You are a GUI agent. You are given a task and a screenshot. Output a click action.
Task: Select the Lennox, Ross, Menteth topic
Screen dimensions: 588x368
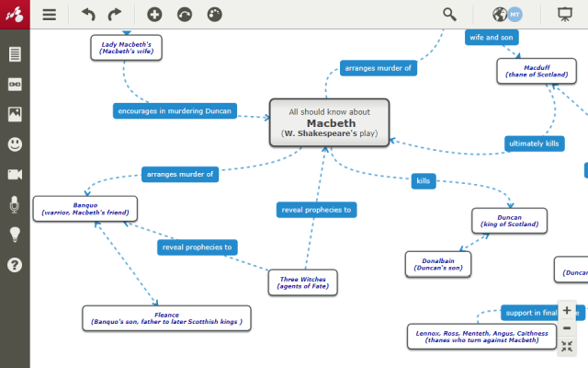pyautogui.click(x=481, y=337)
